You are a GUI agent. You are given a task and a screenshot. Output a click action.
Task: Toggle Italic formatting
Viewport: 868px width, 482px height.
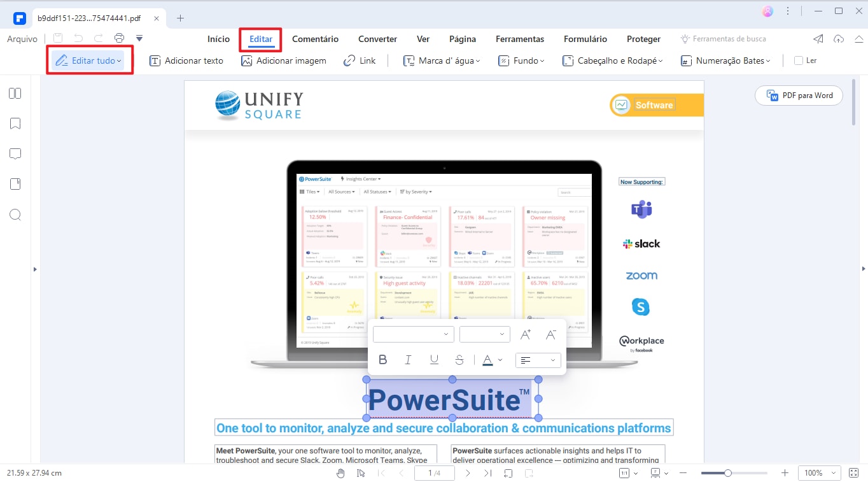pyautogui.click(x=409, y=360)
